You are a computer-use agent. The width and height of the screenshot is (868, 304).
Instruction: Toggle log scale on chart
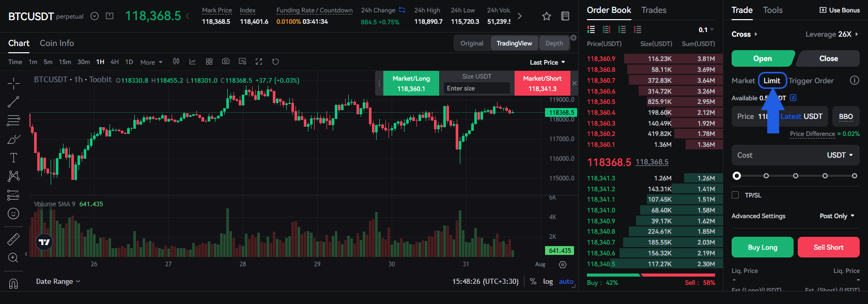(548, 281)
